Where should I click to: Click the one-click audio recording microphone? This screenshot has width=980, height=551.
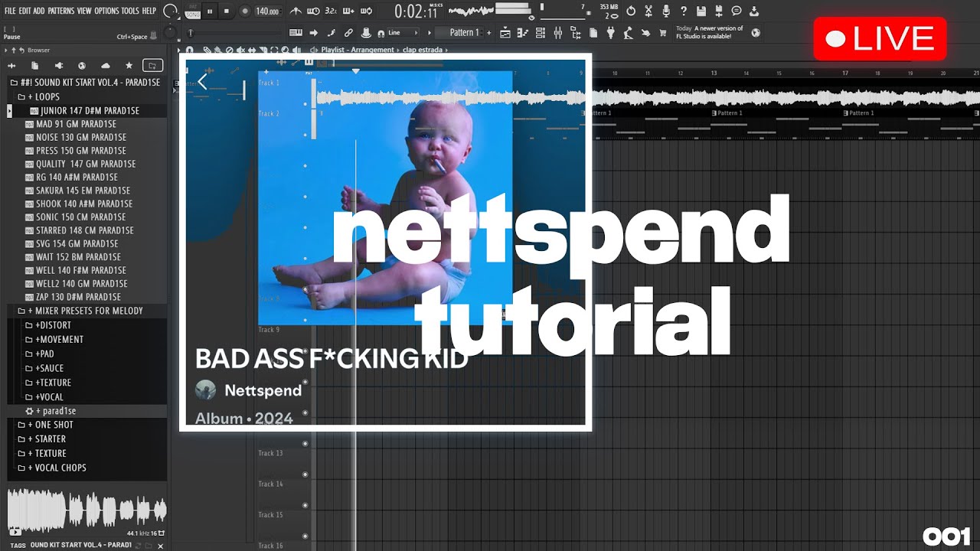tap(666, 11)
